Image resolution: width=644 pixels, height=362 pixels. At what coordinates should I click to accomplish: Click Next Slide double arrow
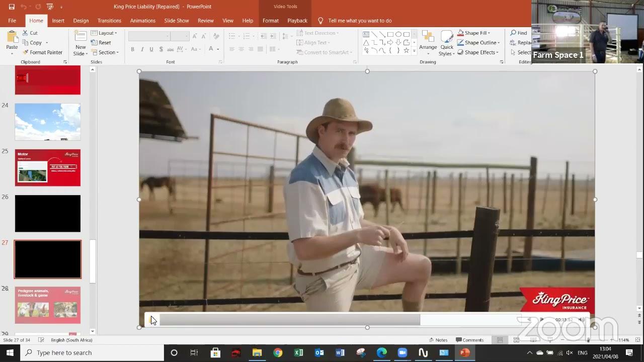click(x=639, y=322)
